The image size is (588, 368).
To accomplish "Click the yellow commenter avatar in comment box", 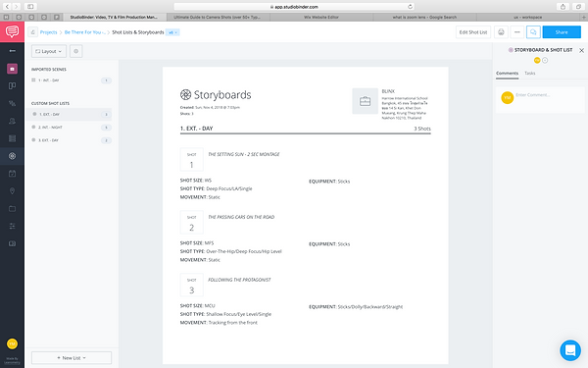I will pyautogui.click(x=507, y=97).
